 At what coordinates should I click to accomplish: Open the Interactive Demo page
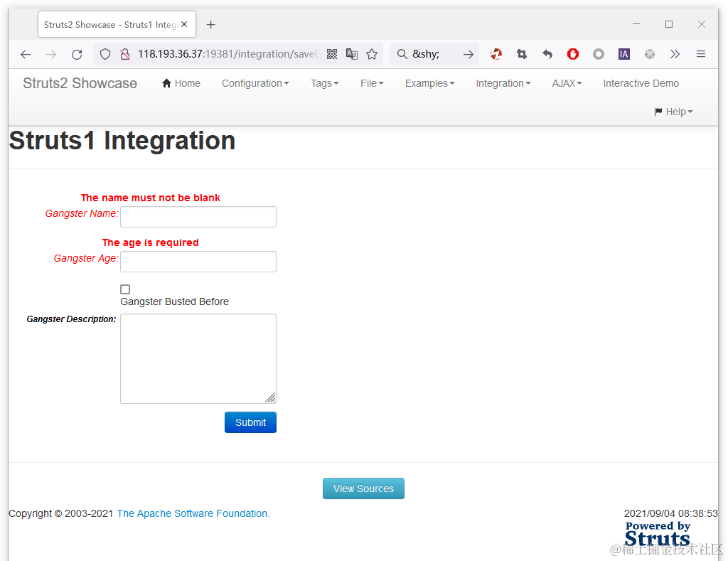tap(641, 84)
